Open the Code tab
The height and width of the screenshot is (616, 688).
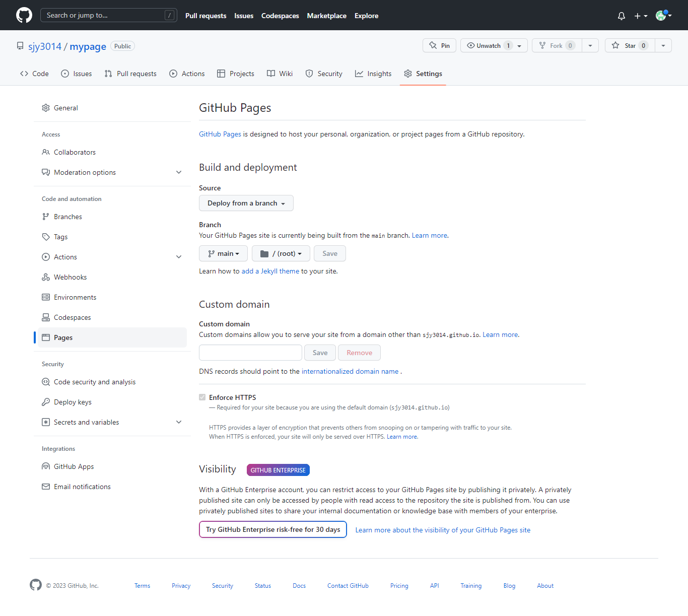pos(34,74)
